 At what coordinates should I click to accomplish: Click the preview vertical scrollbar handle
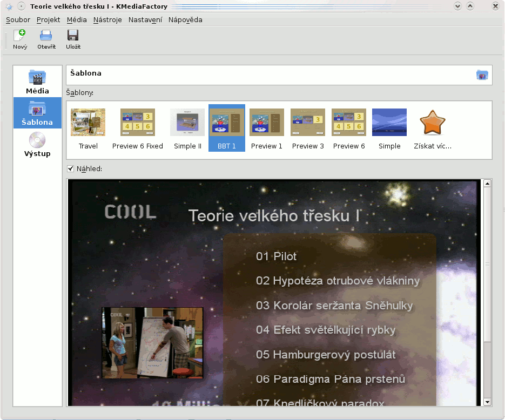coord(487,265)
